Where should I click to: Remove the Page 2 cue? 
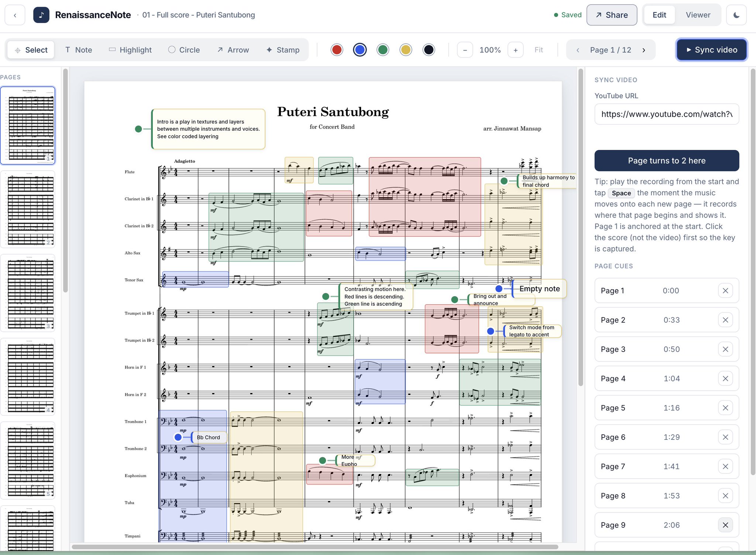(725, 320)
